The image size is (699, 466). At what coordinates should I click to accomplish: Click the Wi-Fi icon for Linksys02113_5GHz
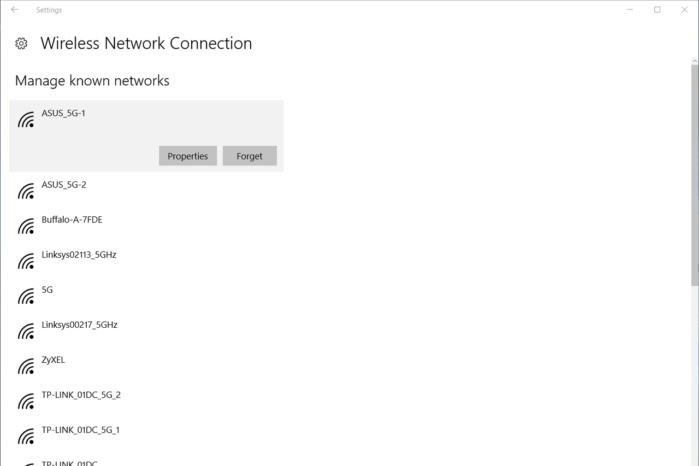click(x=26, y=261)
